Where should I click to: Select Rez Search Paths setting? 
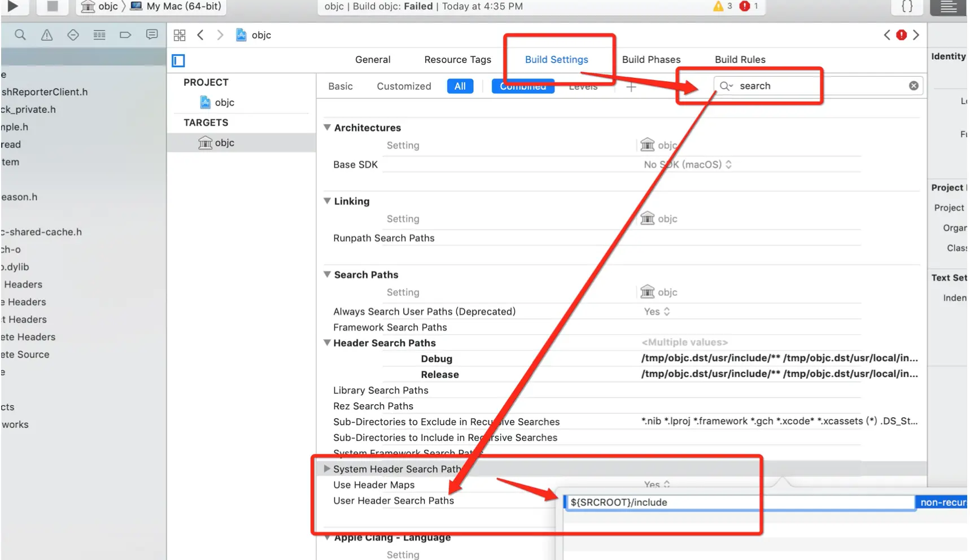pos(373,406)
